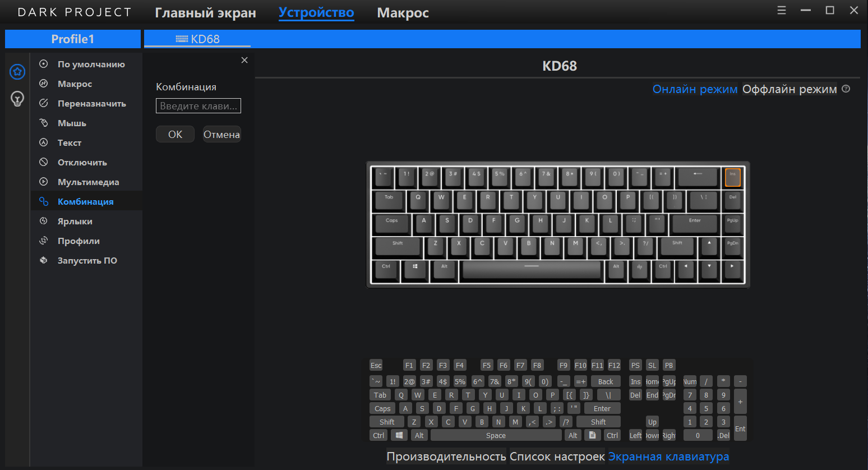Select the Макрос option in function list
Image resolution: width=868 pixels, height=470 pixels.
click(75, 84)
